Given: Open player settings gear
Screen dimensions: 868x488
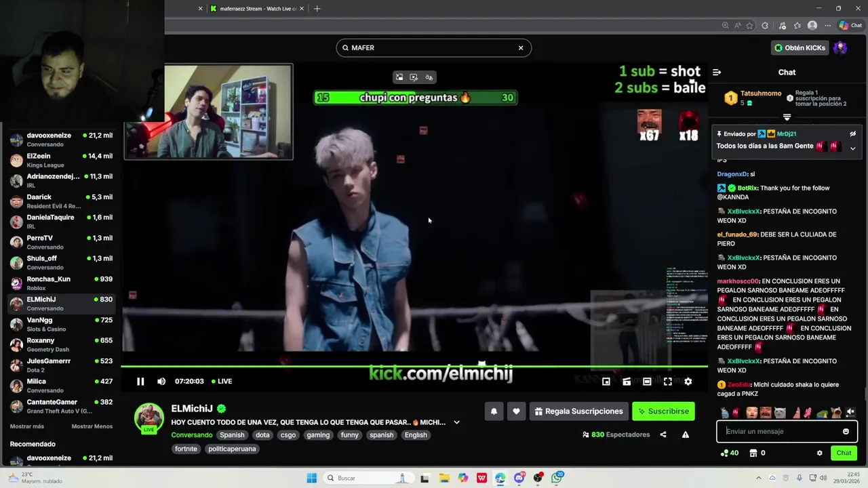Looking at the screenshot, I should pos(688,382).
